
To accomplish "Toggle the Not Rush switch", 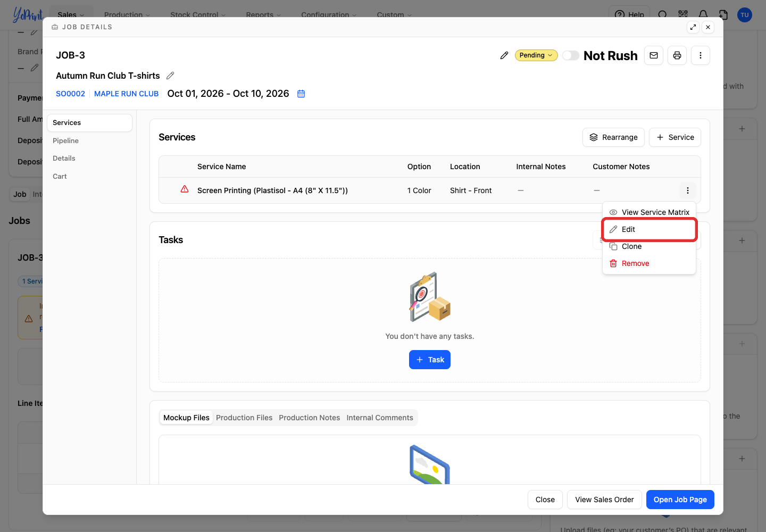I will 571,55.
